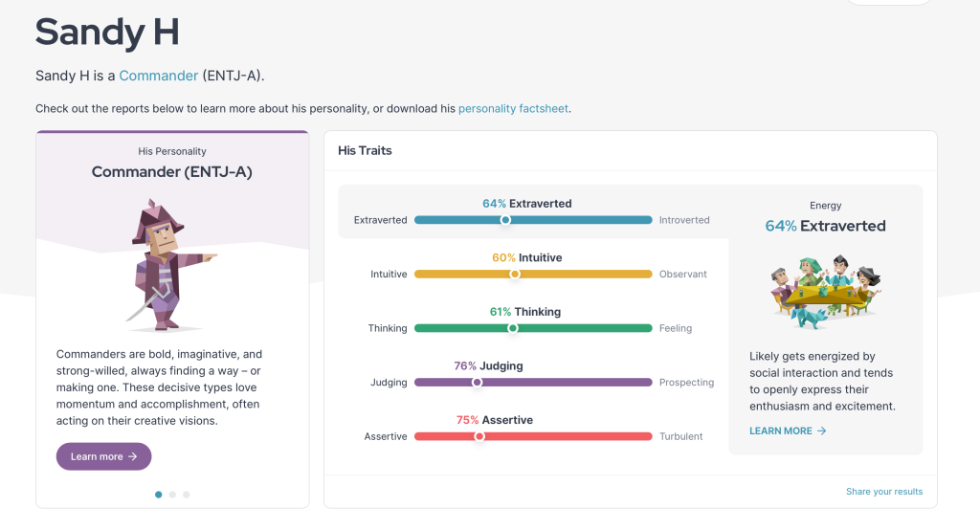This screenshot has width=980, height=530.
Task: Select the first carousel dot
Action: click(158, 495)
